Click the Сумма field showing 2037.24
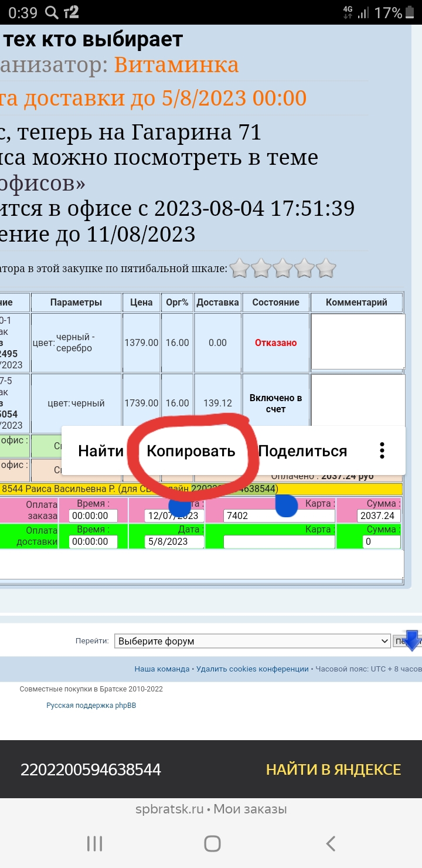Viewport: 422px width, 868px height. 379,516
